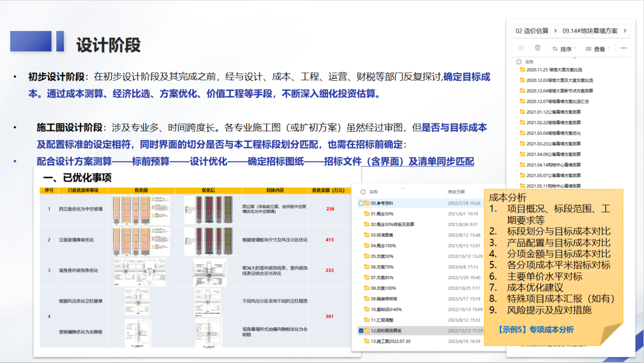The height and width of the screenshot is (363, 644).
Task: Click the date 2022/7/18 10:26
Action: point(465,203)
